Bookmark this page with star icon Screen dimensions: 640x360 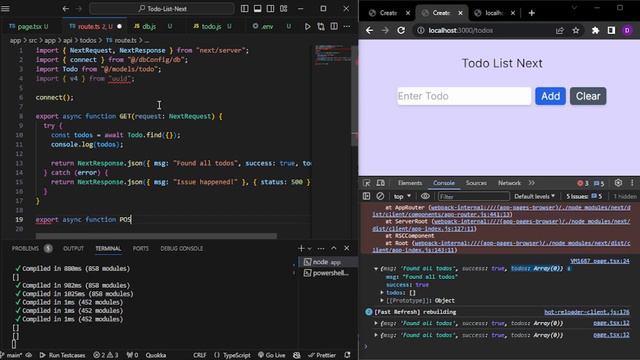[576, 30]
